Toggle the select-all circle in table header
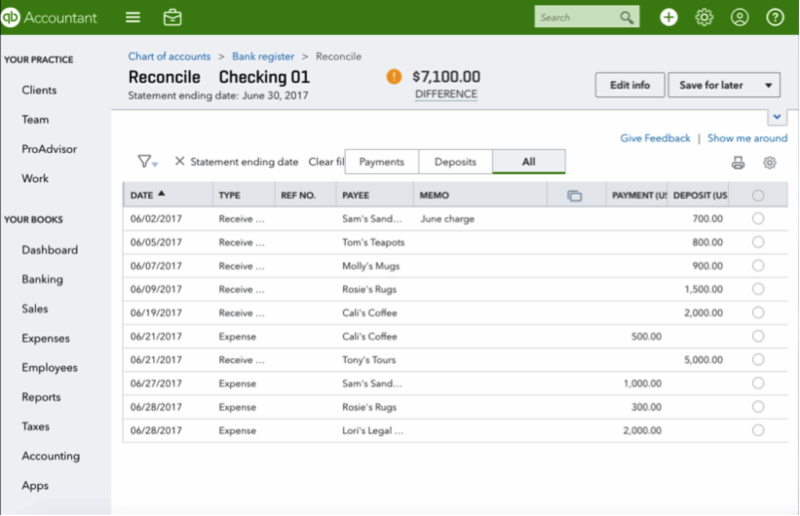800x516 pixels. (x=757, y=195)
